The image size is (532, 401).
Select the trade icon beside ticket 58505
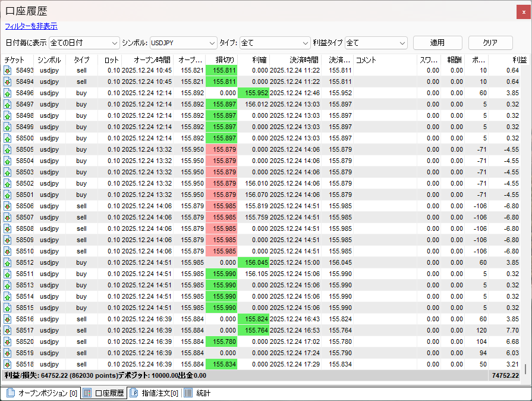tap(8, 149)
